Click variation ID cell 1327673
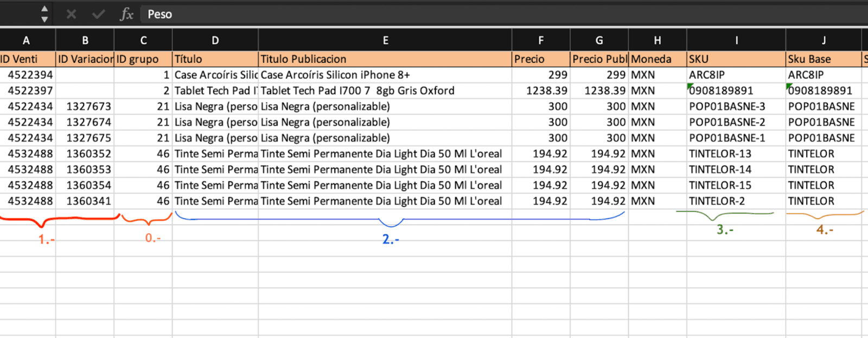 tap(85, 106)
